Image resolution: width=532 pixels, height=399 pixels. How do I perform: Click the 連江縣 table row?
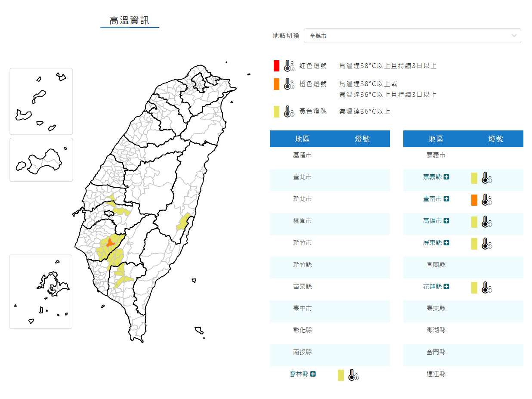point(463,377)
